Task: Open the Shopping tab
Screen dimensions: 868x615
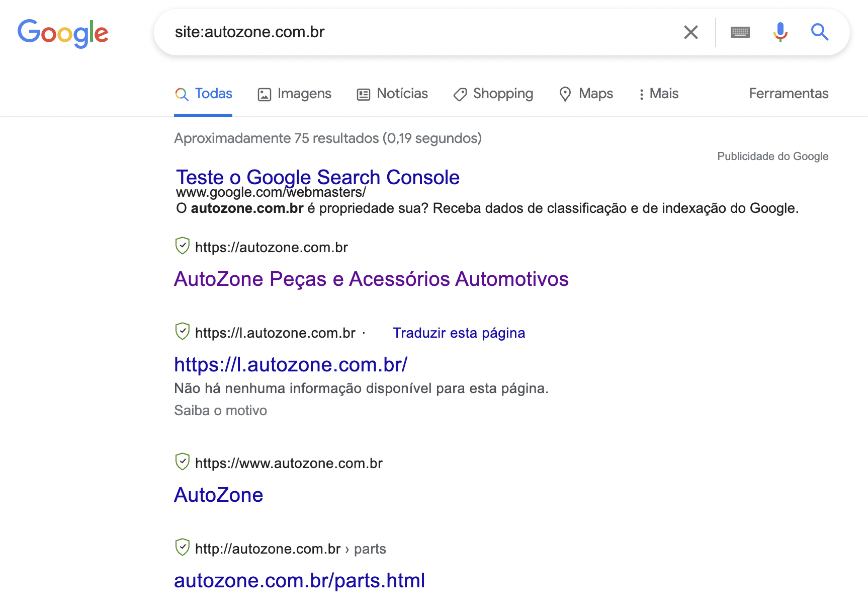Action: click(493, 94)
